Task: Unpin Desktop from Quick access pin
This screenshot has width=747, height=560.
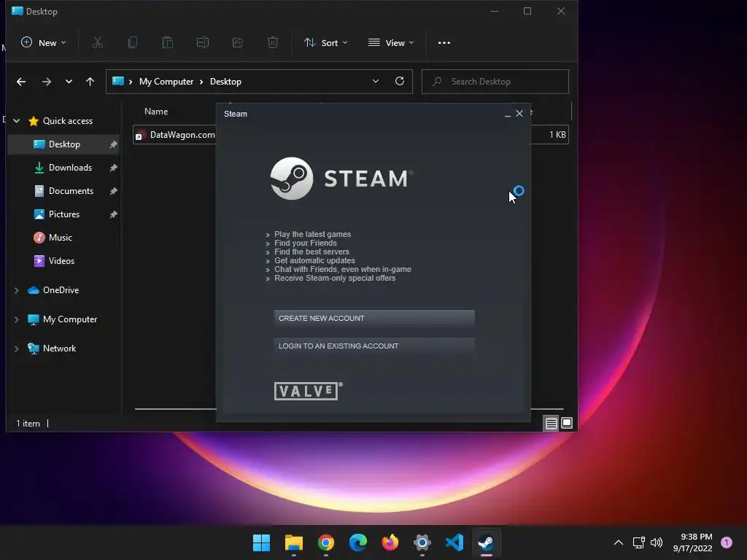Action: 113,144
